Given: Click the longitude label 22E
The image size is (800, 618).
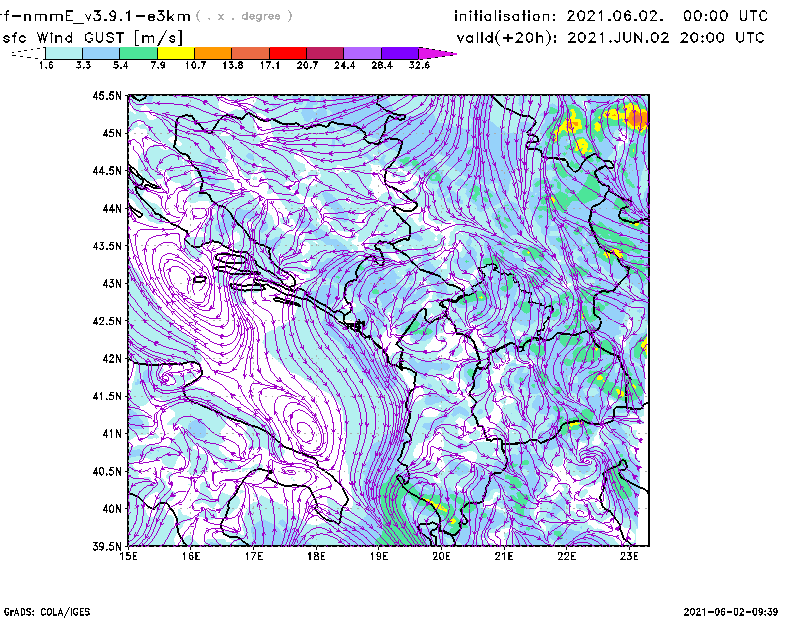Looking at the screenshot, I should pos(566,556).
